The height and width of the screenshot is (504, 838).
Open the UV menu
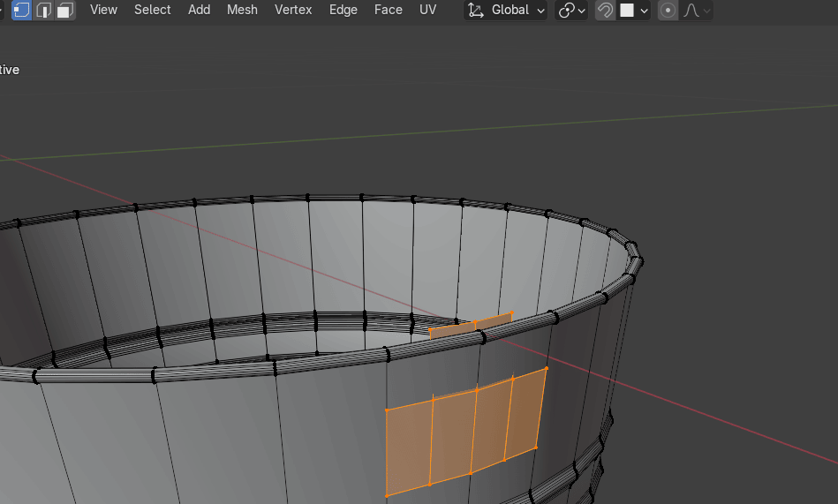coord(428,10)
